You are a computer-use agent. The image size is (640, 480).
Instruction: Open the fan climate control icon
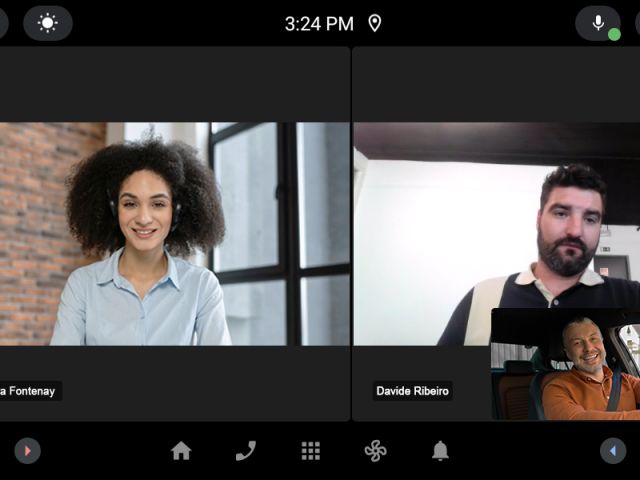pos(376,451)
